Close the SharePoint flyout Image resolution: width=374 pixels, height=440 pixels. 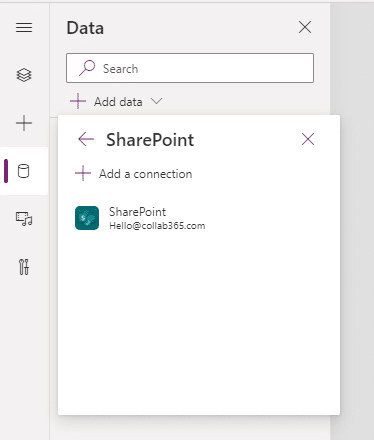(308, 139)
